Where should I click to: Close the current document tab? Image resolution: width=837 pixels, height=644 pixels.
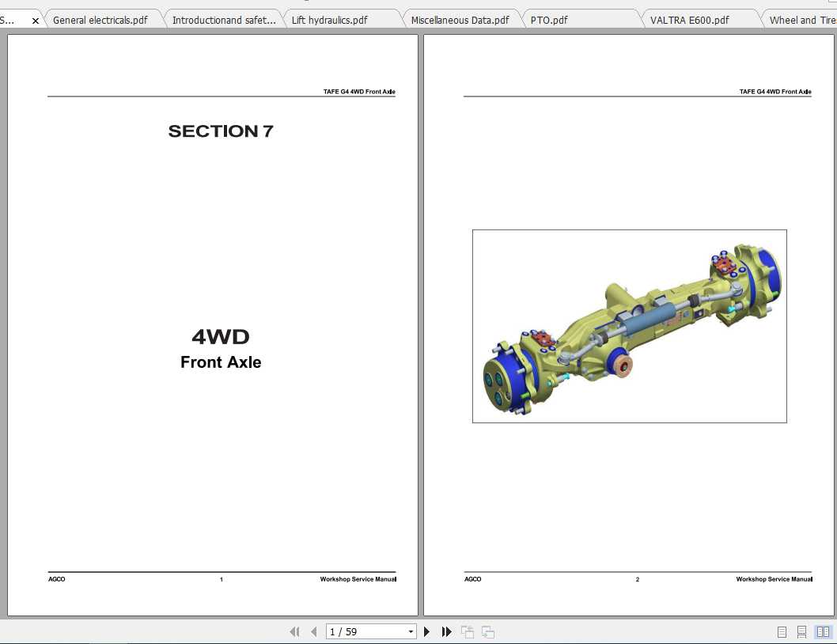[x=36, y=21]
